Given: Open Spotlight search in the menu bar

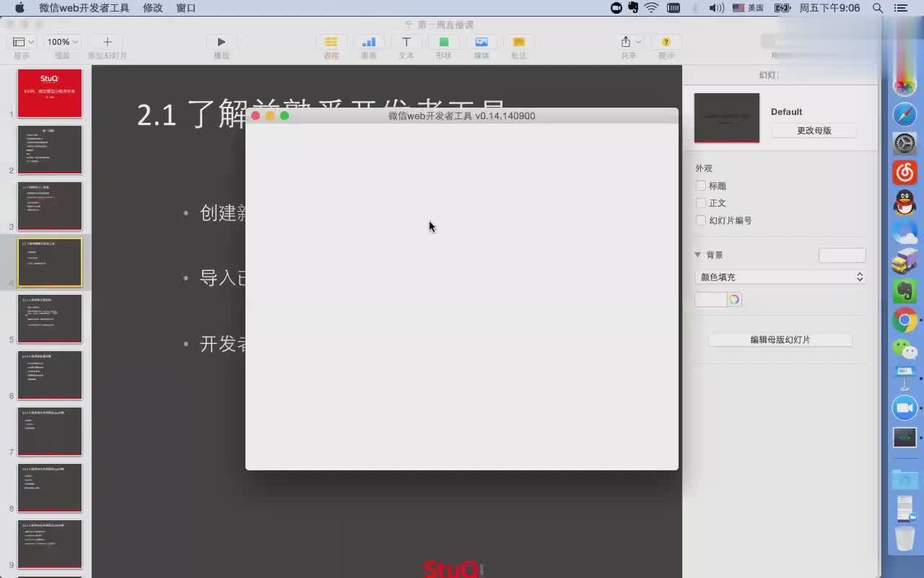Looking at the screenshot, I should pyautogui.click(x=878, y=8).
